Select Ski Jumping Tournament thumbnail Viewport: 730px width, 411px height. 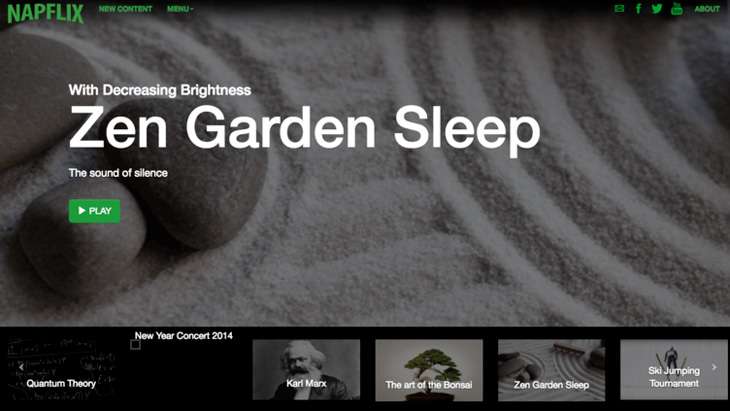(674, 370)
